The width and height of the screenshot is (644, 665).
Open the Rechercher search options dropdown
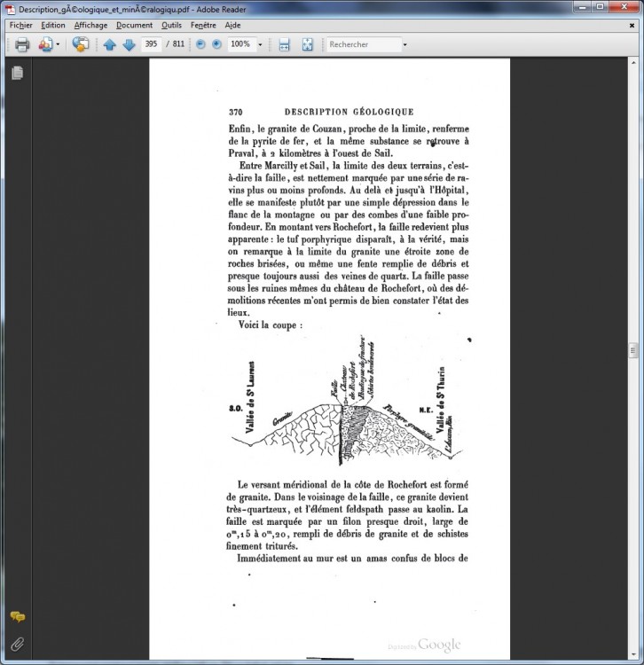tap(404, 44)
